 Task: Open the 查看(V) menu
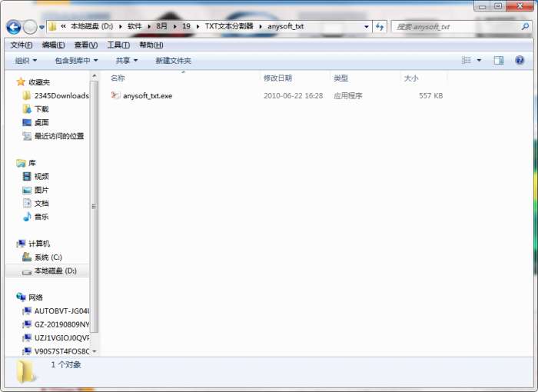click(86, 45)
